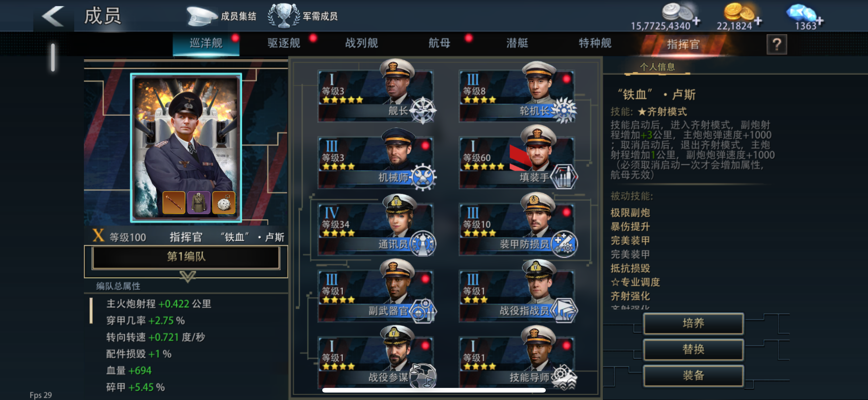Viewport: 868px width, 400px height.
Task: Open 军需成员 trophy icon
Action: coord(283,15)
